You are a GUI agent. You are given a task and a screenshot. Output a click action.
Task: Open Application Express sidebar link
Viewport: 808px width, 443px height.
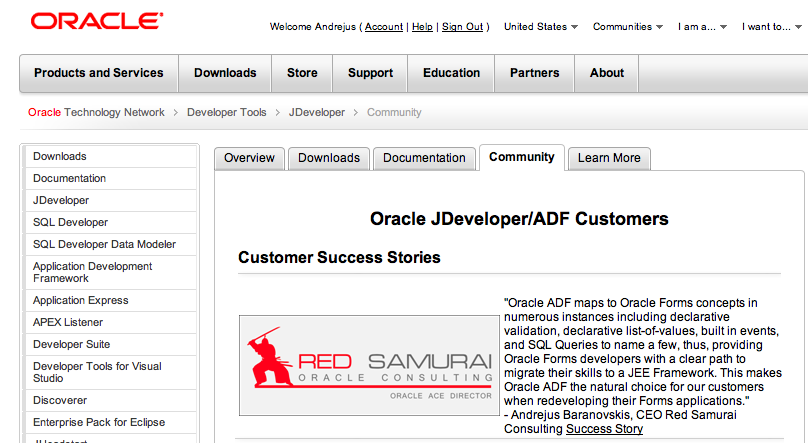pos(110,300)
